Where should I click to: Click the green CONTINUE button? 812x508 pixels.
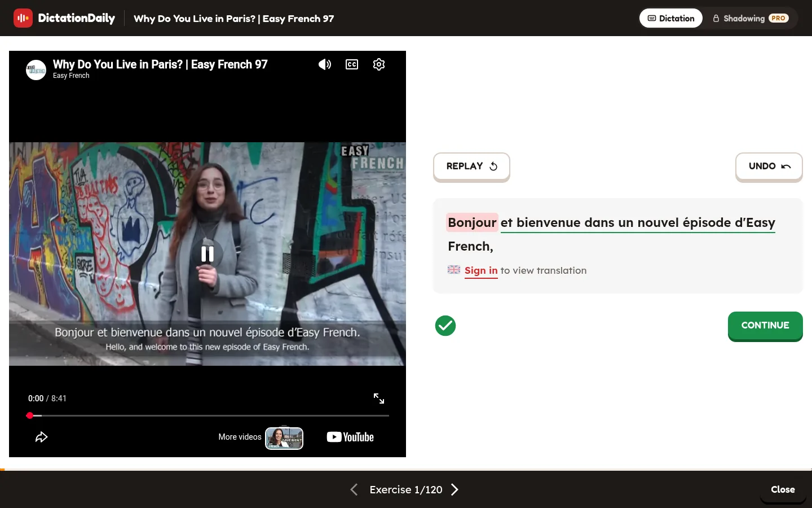pyautogui.click(x=765, y=326)
